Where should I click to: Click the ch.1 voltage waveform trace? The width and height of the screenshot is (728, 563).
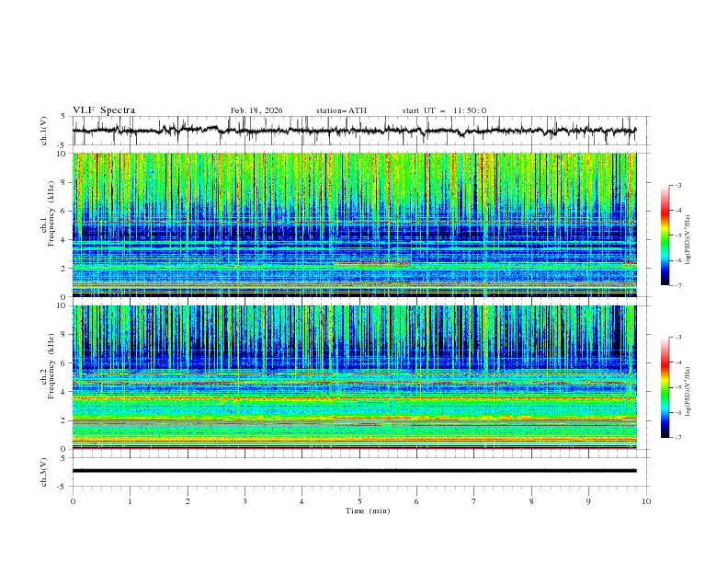tap(354, 131)
